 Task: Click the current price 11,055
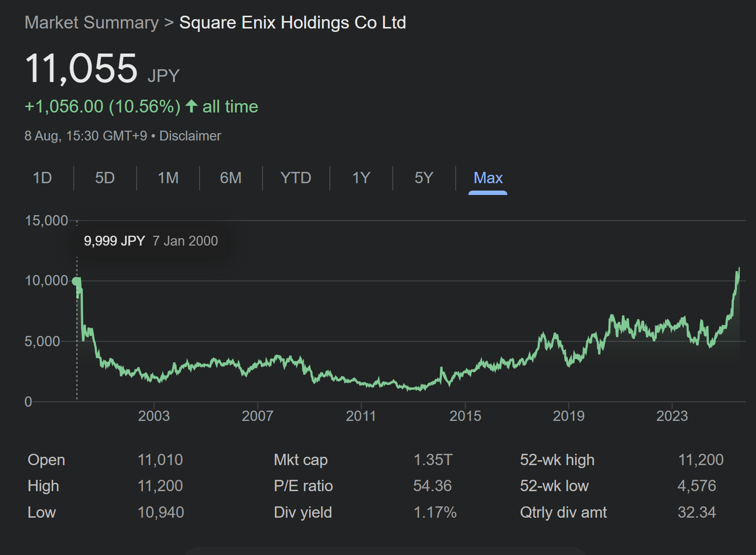81,68
